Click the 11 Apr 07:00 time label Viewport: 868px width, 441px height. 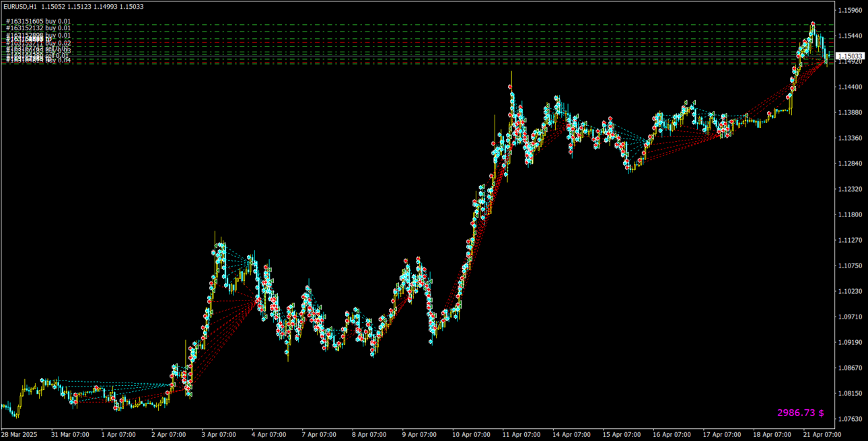tap(522, 435)
